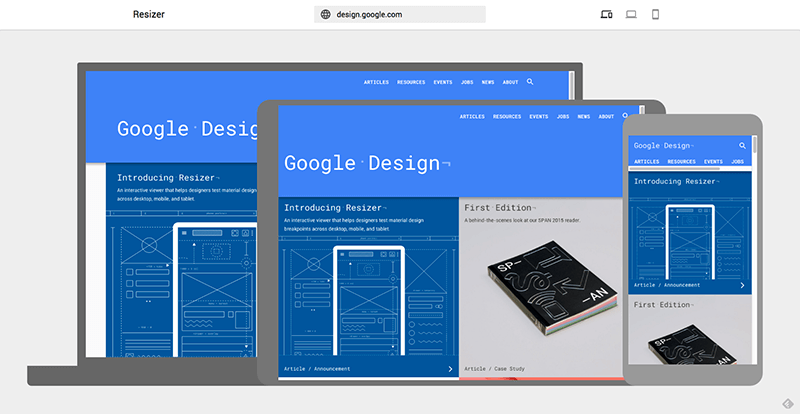800x414 pixels.
Task: Edit the design.google.com URL field
Action: (x=399, y=14)
